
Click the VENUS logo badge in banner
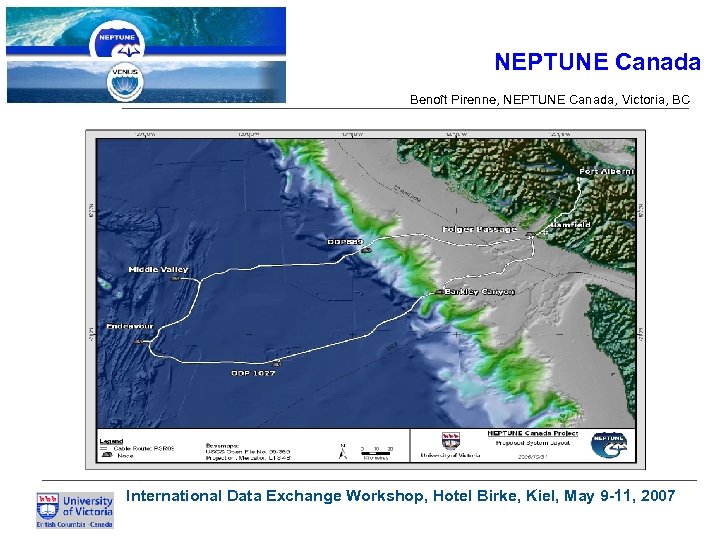(125, 83)
